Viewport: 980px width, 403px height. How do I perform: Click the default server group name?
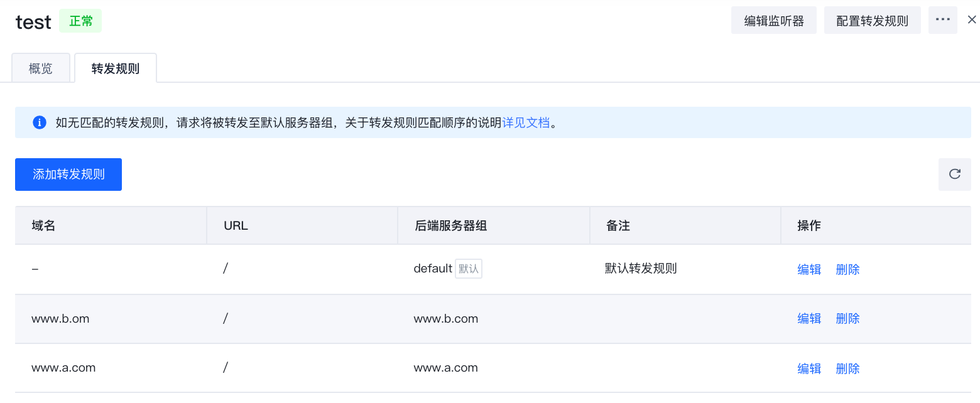[x=433, y=268]
